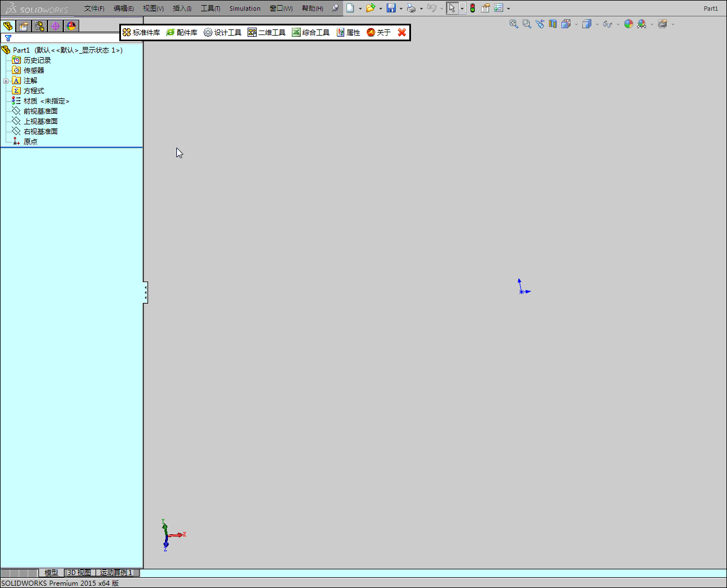The height and width of the screenshot is (588, 727).
Task: Activate the Zoom to Area tool
Action: (x=526, y=24)
